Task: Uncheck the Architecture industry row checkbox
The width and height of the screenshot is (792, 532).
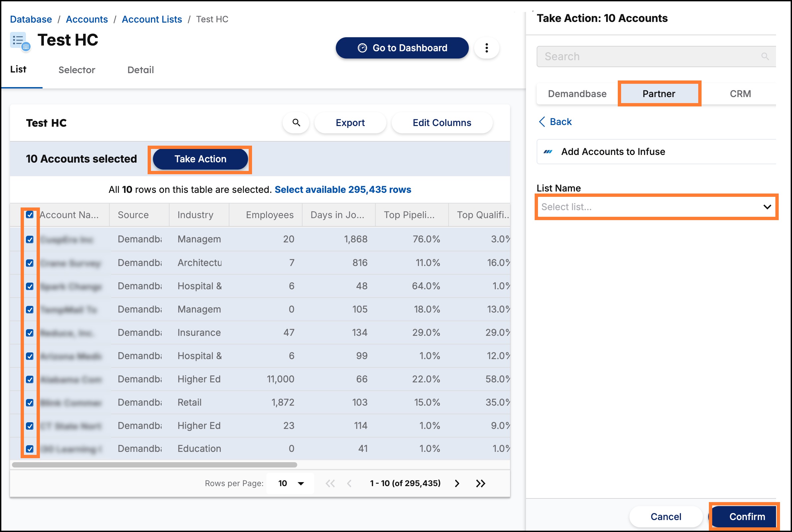Action: [30, 263]
